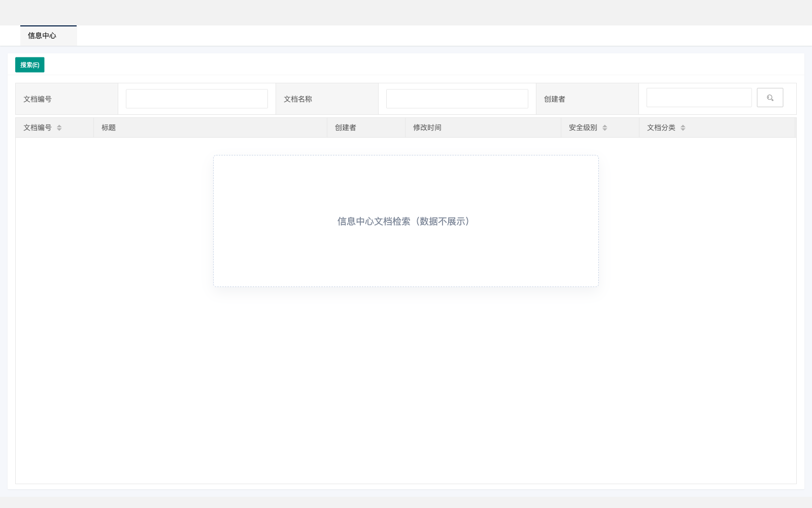Image resolution: width=812 pixels, height=508 pixels.
Task: Select the 创建者 table column header
Action: [346, 128]
